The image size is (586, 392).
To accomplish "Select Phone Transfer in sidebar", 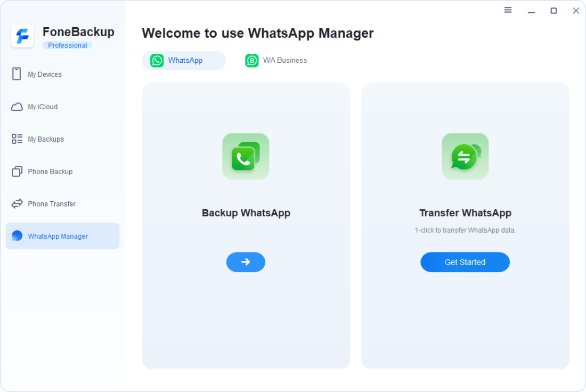I will tap(62, 203).
